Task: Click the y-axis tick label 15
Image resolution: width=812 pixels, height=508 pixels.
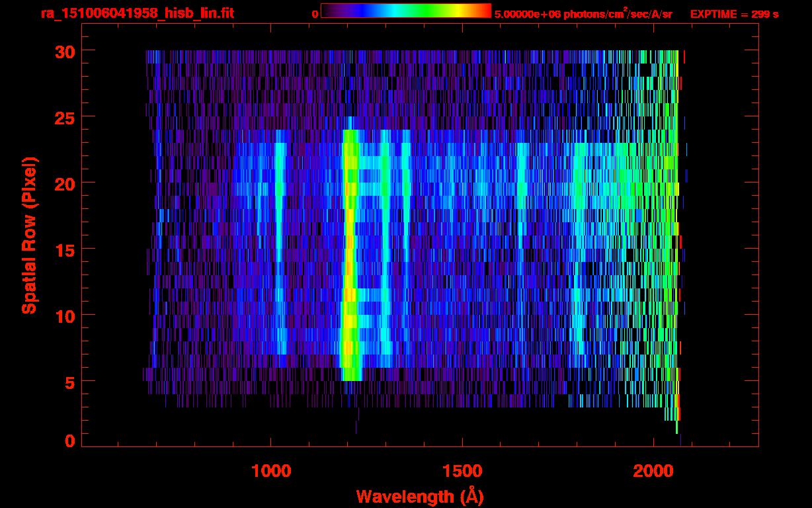Action: coord(63,249)
